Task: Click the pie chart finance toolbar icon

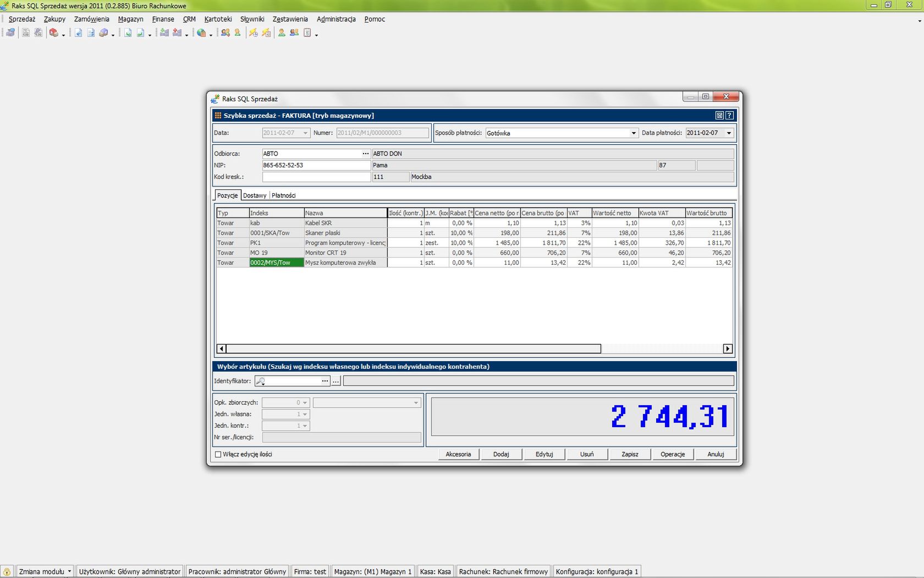Action: coord(201,33)
